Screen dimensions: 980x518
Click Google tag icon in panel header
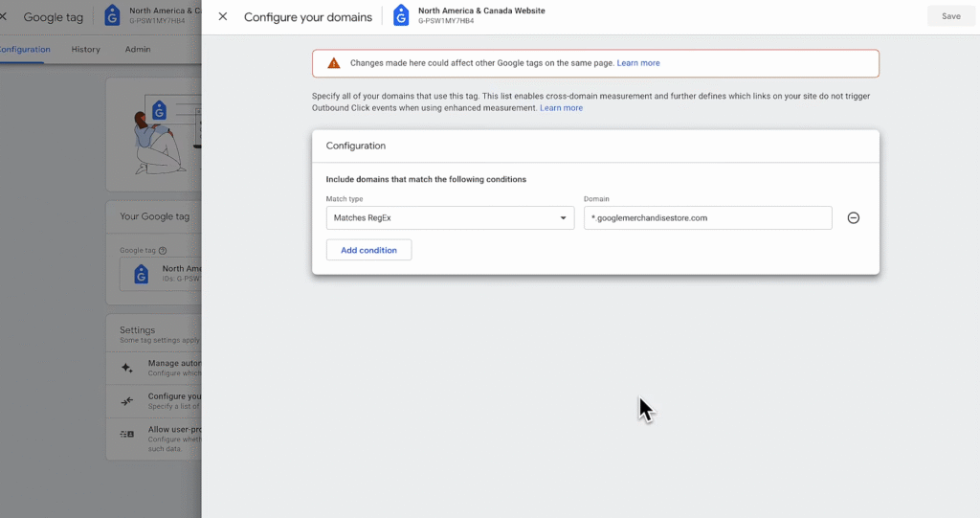coord(401,15)
